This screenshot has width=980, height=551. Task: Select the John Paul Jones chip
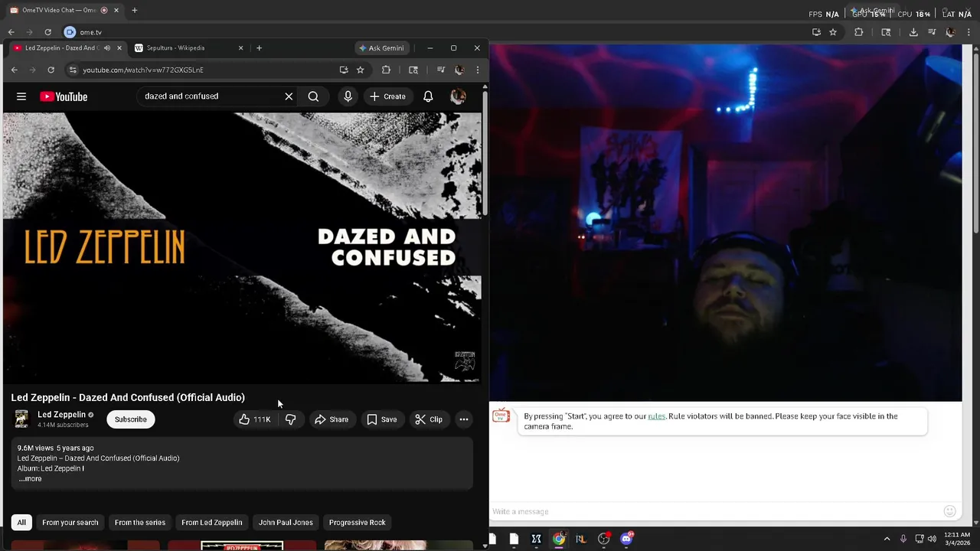click(x=286, y=523)
